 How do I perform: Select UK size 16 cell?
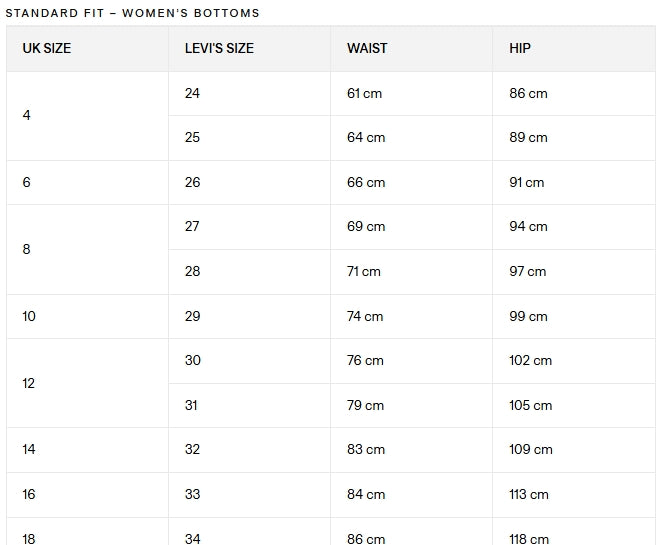[88, 495]
